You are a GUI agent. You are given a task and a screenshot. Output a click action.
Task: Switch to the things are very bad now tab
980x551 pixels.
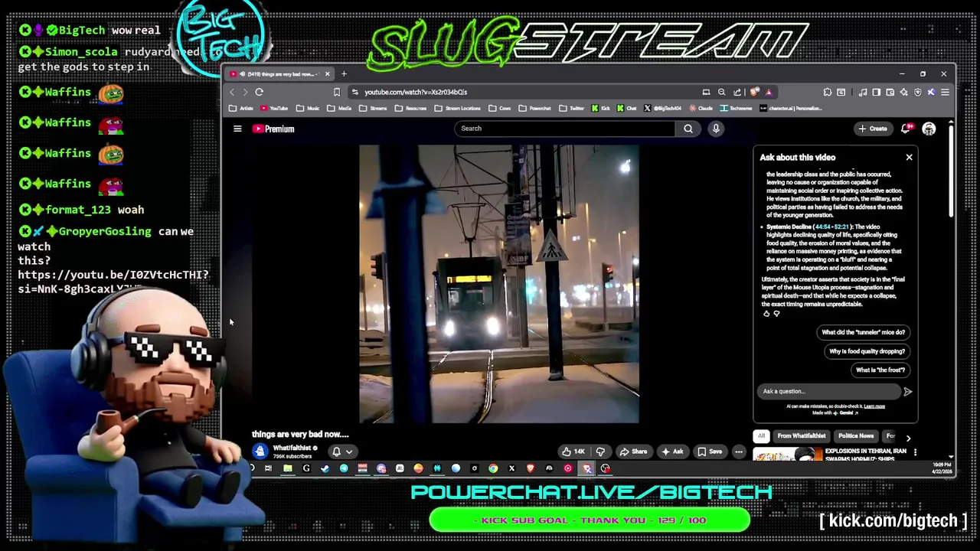click(279, 74)
